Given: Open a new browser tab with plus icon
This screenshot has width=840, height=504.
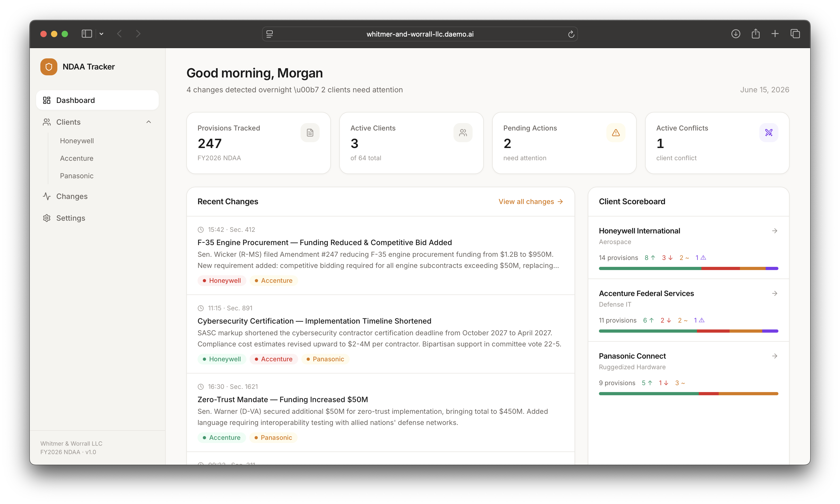Looking at the screenshot, I should coord(775,34).
